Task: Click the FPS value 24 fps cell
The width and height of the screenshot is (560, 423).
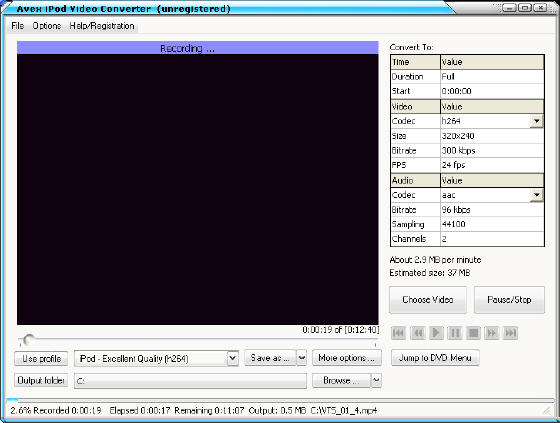Action: coord(492,165)
